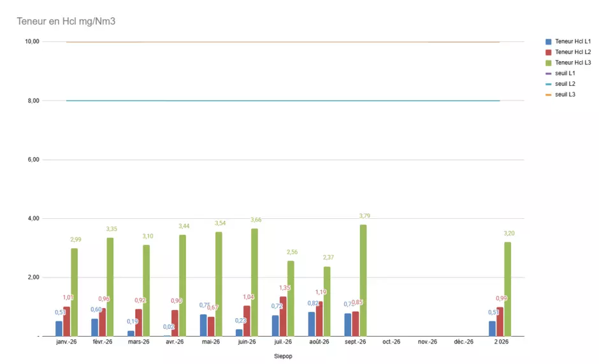
Task: Click the 1,01 data label
Action: 68,298
